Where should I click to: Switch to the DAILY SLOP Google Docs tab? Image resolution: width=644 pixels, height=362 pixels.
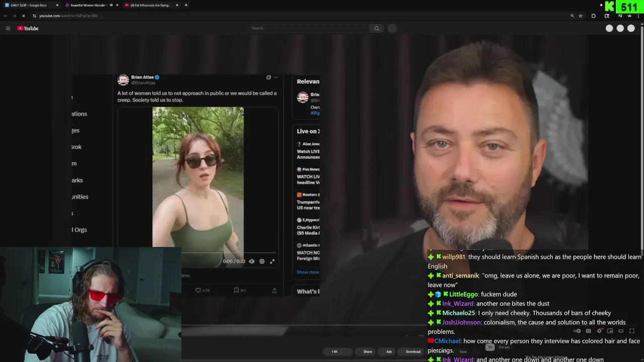pos(31,5)
